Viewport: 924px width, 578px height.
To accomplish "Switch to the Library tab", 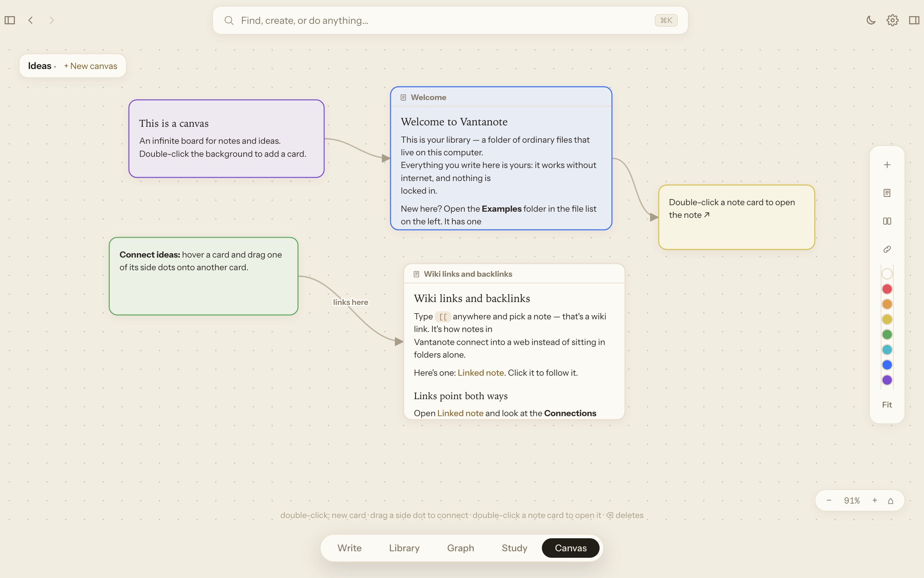I will pos(404,548).
